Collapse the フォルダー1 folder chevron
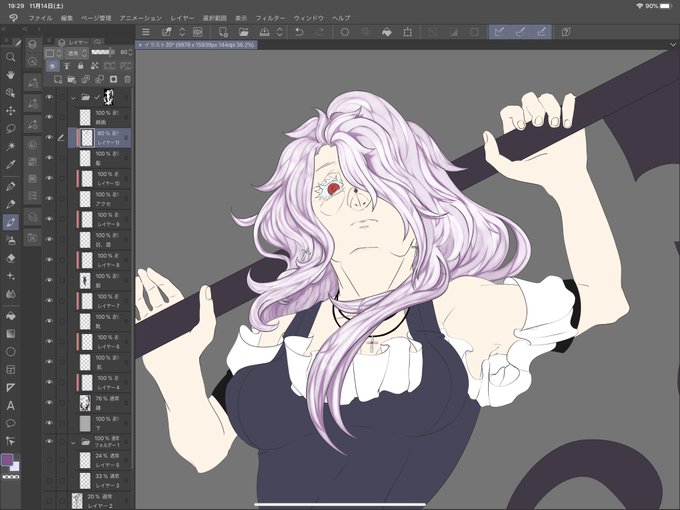This screenshot has width=680, height=510. [x=73, y=443]
